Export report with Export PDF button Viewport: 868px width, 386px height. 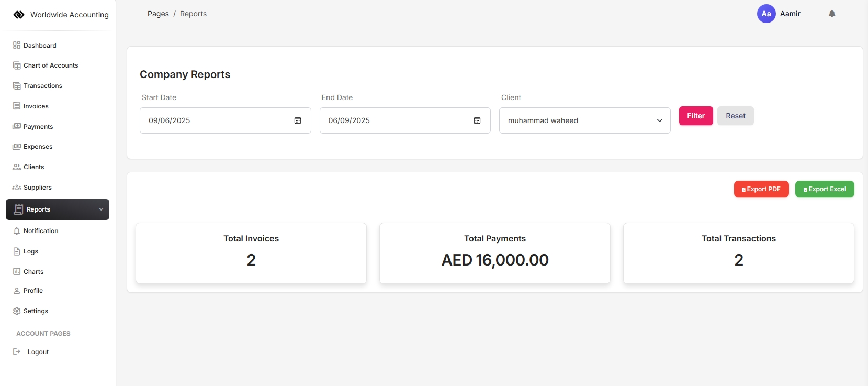coord(761,189)
